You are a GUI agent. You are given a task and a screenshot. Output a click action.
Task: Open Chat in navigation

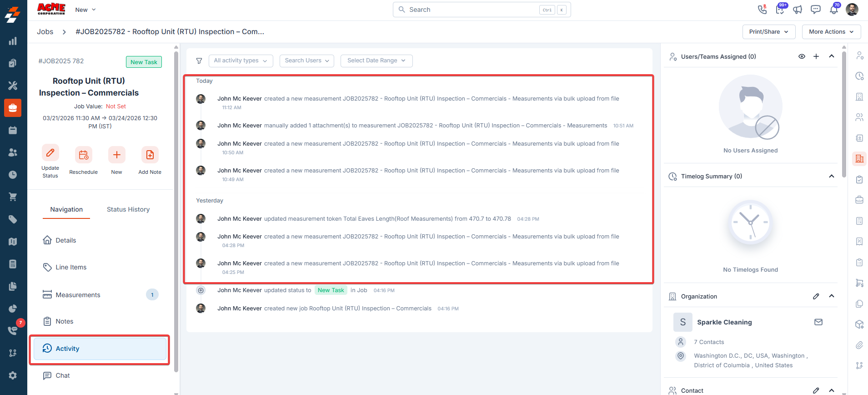(100, 375)
